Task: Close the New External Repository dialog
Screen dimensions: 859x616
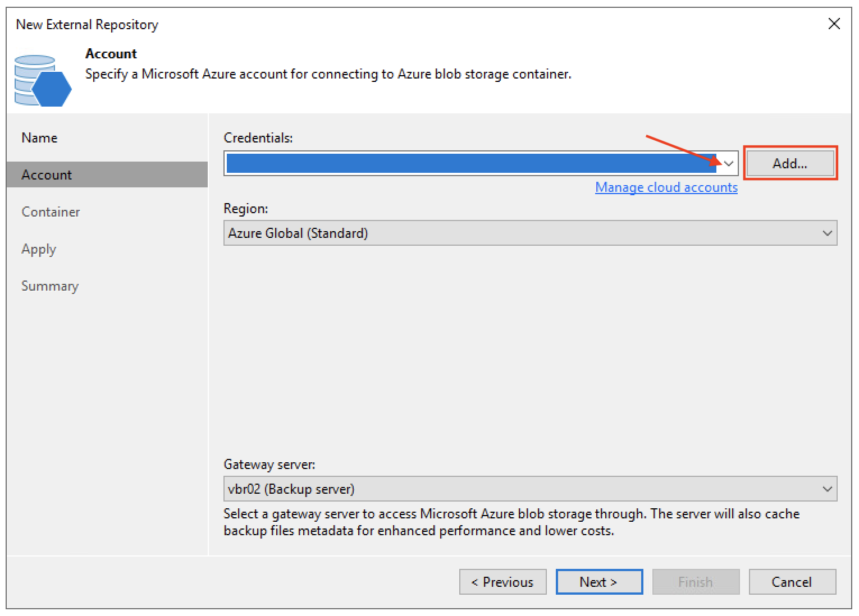Action: point(834,24)
